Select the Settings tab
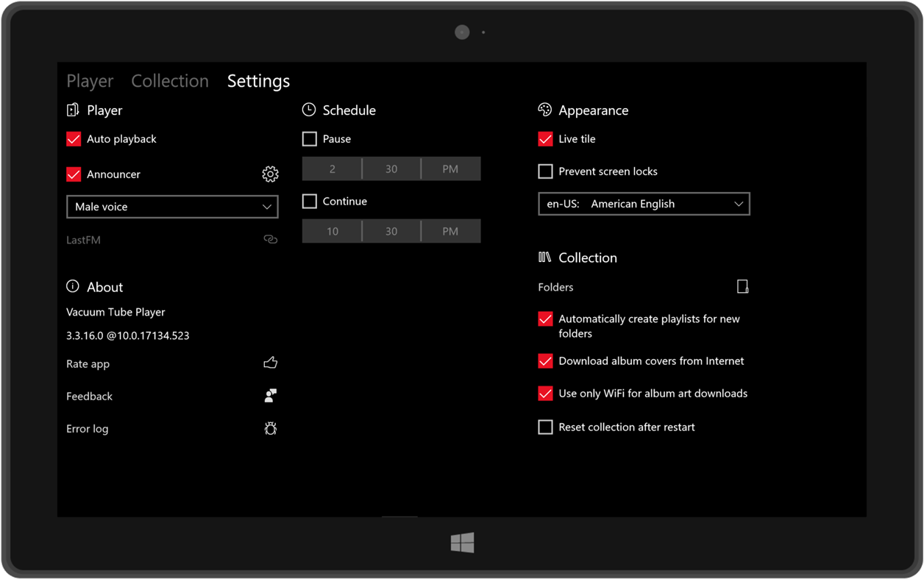The height and width of the screenshot is (579, 924). click(x=258, y=81)
